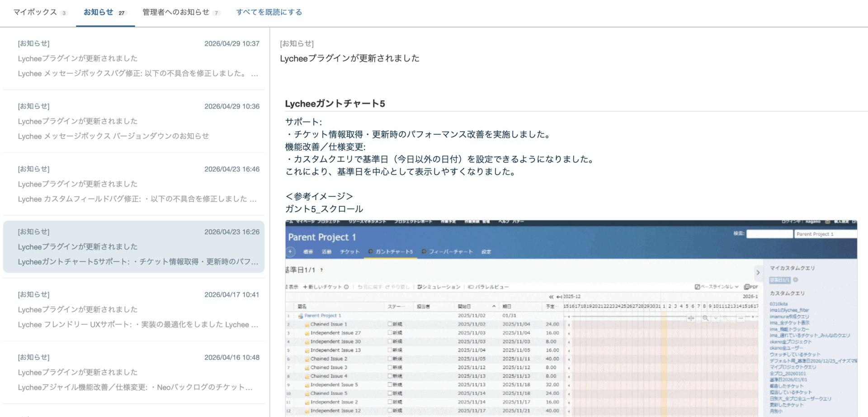
Task: Click the これにより、基準日を中心として line
Action: tap(401, 172)
